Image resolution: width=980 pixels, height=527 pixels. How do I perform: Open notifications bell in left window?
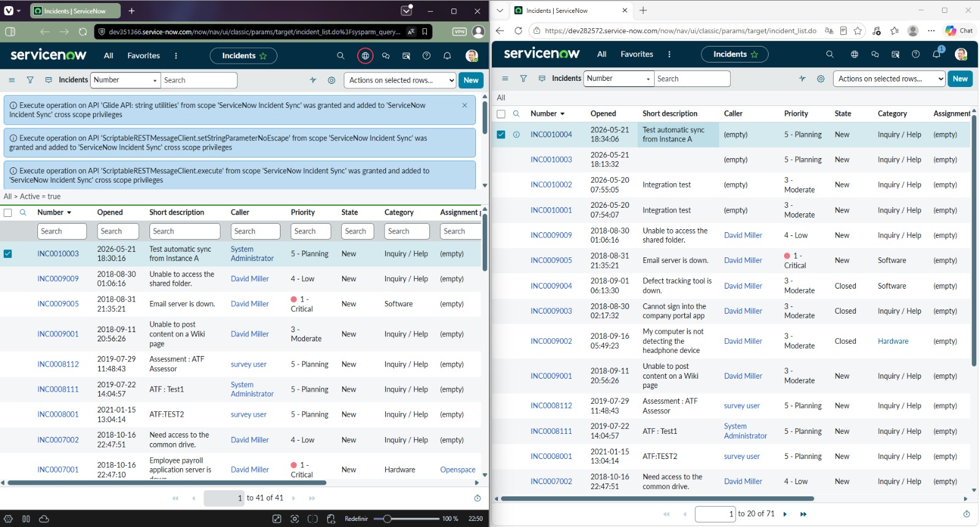[447, 56]
